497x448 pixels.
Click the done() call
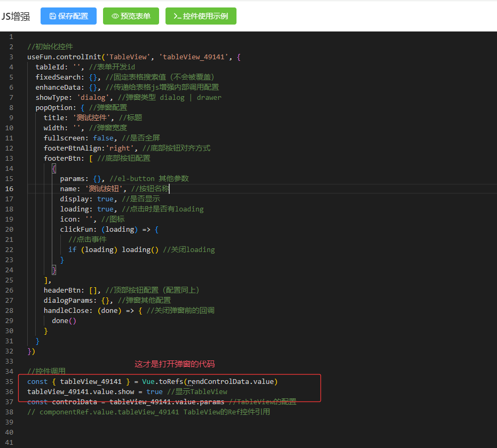click(x=64, y=320)
